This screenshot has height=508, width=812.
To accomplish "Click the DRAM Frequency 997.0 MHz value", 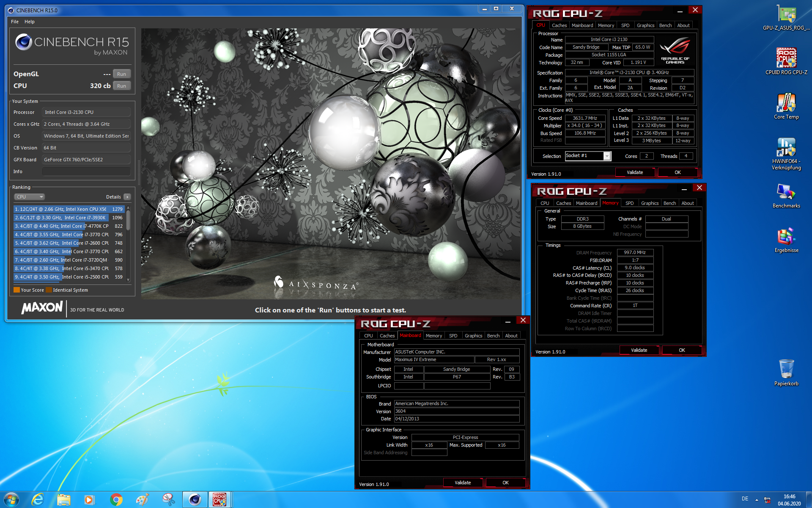I will point(635,252).
